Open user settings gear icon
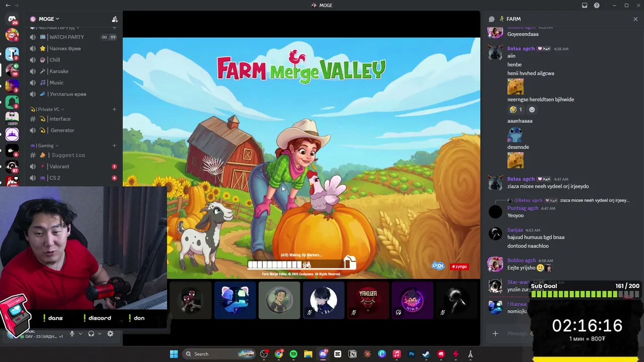Viewport: 644px width, 362px height. (110, 334)
